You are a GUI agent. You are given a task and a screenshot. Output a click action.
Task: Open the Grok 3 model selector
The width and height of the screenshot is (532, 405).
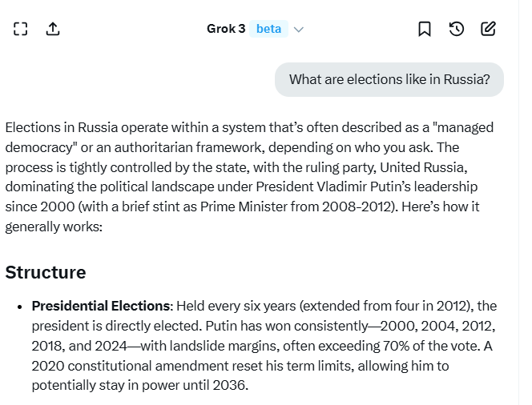coord(225,29)
